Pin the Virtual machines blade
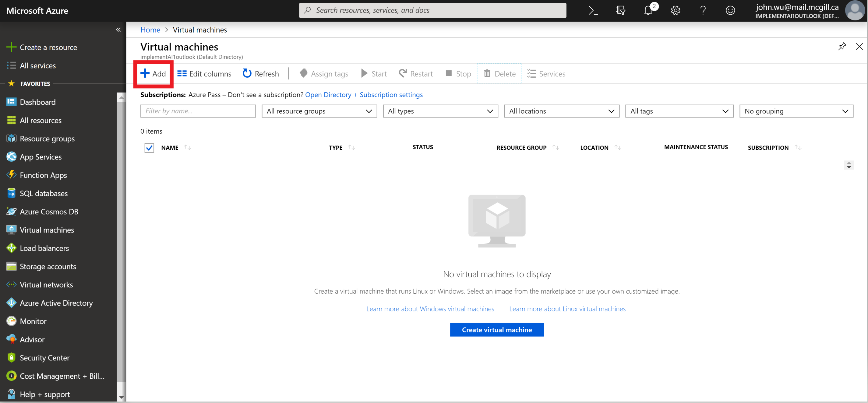 842,47
